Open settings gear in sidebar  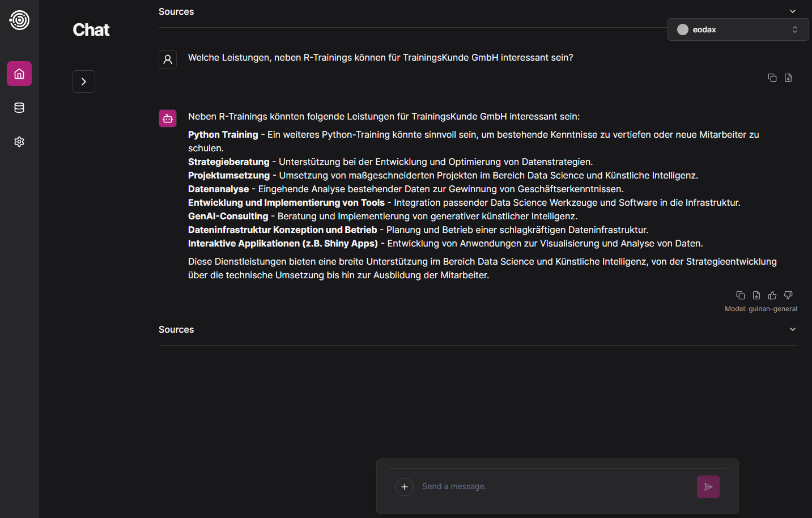click(x=19, y=142)
